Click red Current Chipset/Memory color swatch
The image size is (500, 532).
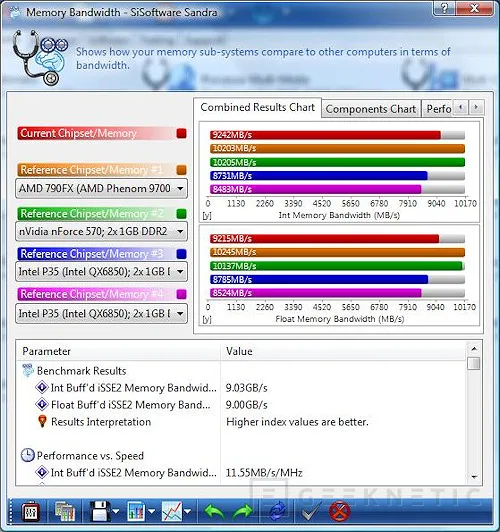(x=181, y=133)
